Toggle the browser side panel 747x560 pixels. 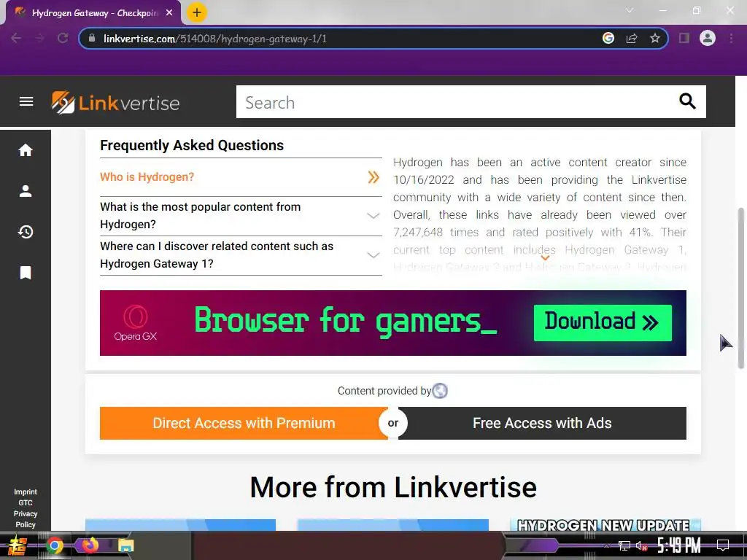pos(684,38)
